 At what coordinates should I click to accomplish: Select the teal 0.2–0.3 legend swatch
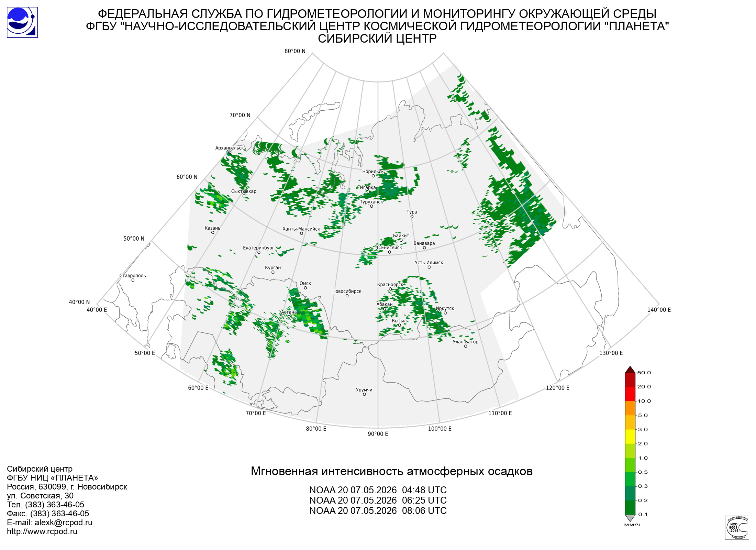630,493
